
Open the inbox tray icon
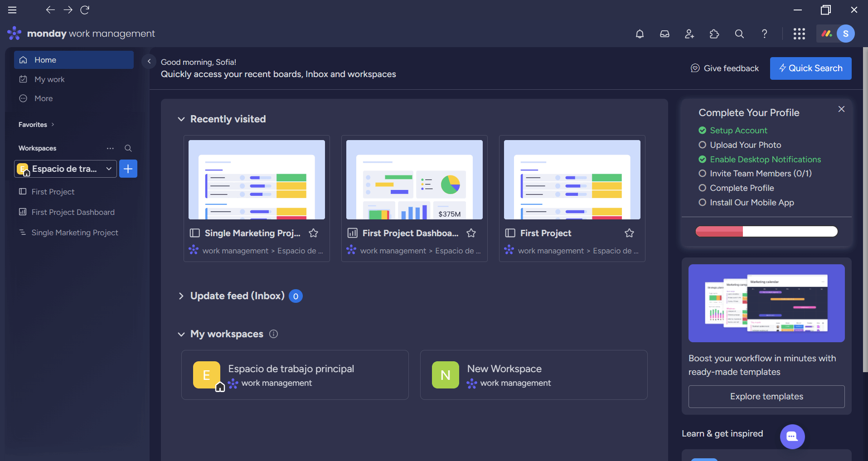664,34
